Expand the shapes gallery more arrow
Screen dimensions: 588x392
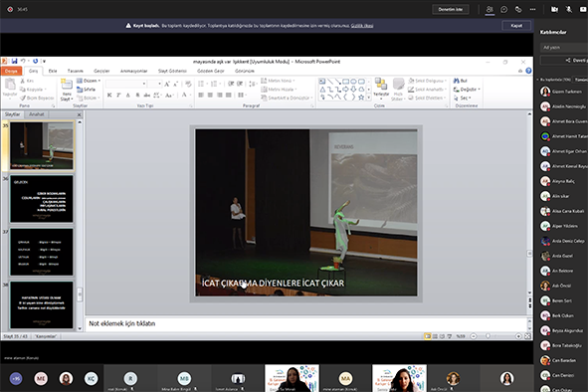[x=369, y=98]
